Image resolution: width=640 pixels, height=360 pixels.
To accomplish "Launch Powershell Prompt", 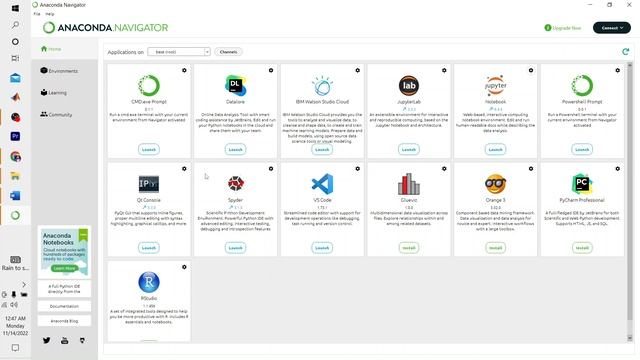I will pos(582,149).
